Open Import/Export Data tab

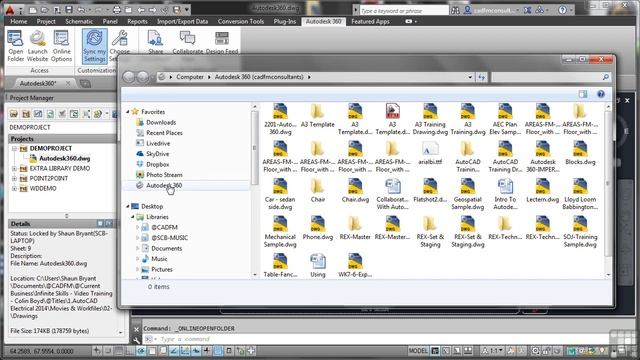coord(182,21)
